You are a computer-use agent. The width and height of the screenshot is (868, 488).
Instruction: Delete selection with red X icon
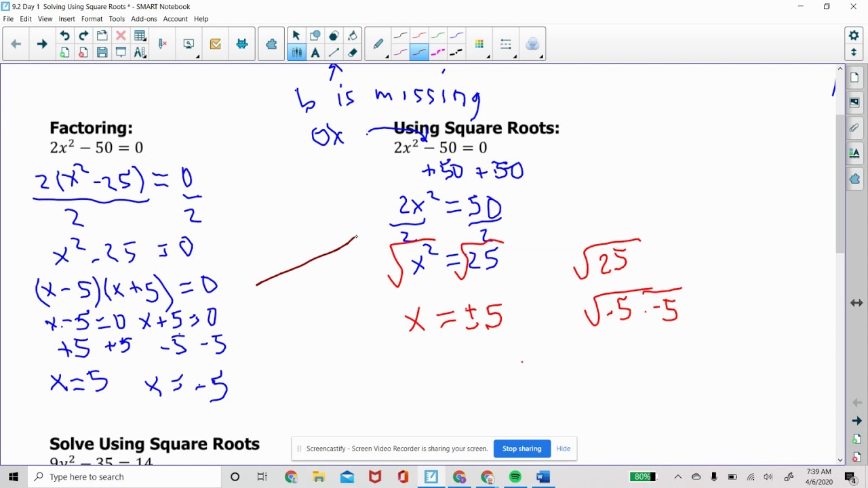point(121,36)
